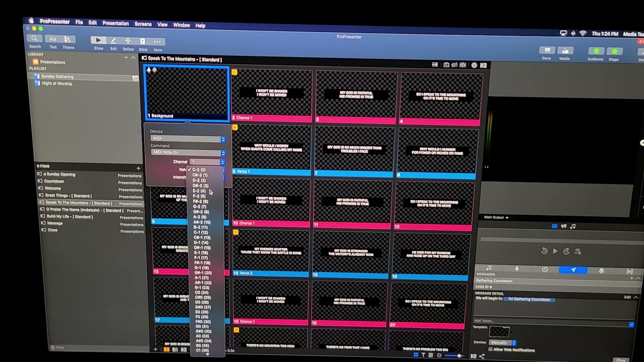Image resolution: width=644 pixels, height=362 pixels.
Task: Open the Text formatting tool
Action: coord(53,39)
